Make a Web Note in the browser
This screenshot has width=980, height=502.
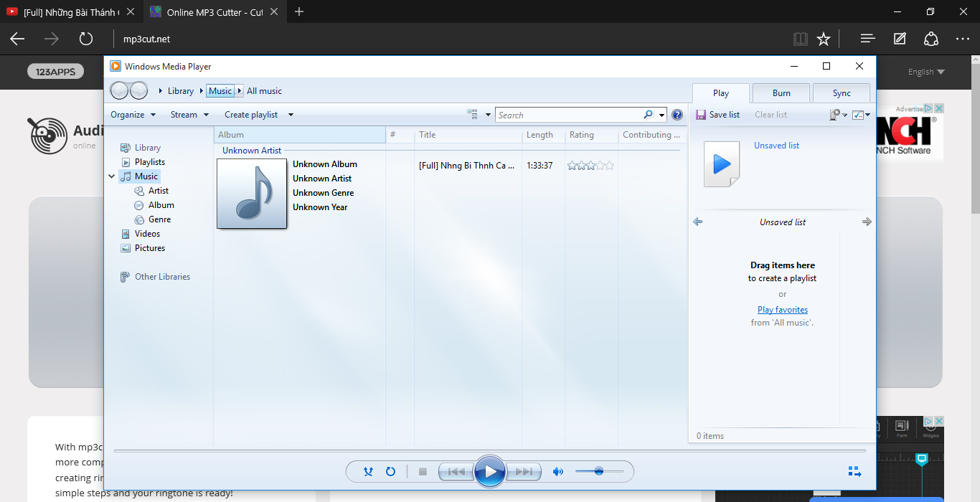pyautogui.click(x=900, y=39)
